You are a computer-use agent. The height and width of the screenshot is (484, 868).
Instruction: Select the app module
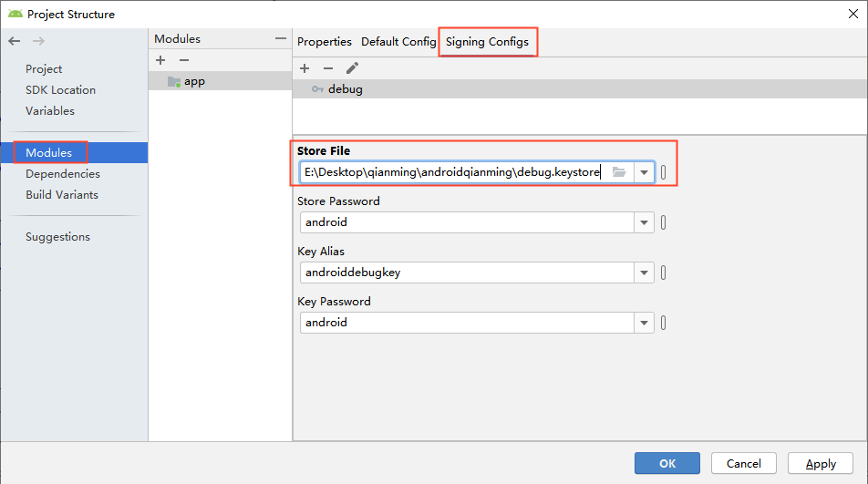[194, 81]
